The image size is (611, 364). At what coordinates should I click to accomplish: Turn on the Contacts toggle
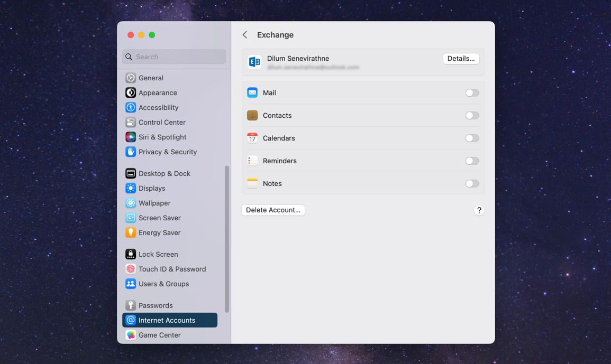[x=472, y=116]
